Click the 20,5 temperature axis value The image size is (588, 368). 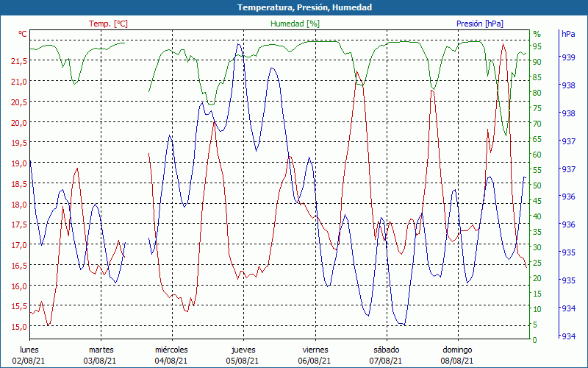coord(19,102)
